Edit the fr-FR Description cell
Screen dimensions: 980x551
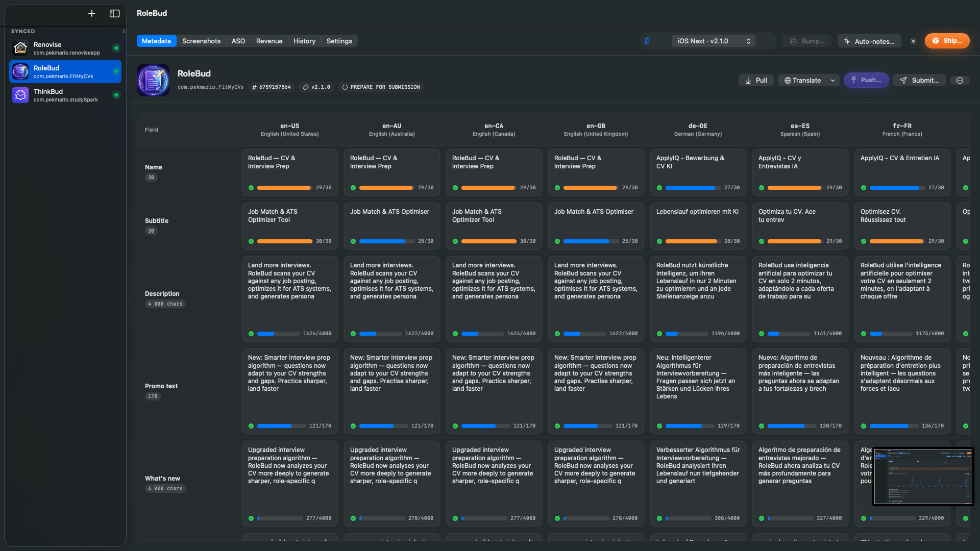tap(902, 299)
